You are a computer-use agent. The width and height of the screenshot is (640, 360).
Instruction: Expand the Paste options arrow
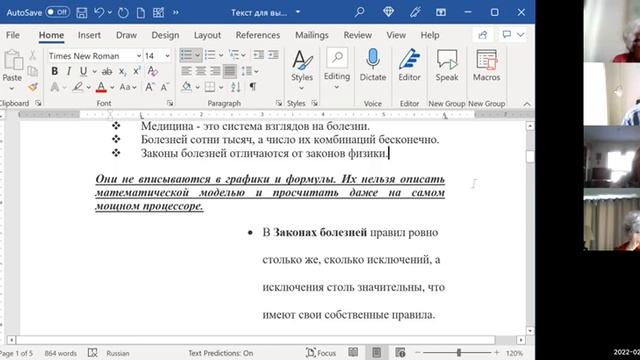point(12,88)
